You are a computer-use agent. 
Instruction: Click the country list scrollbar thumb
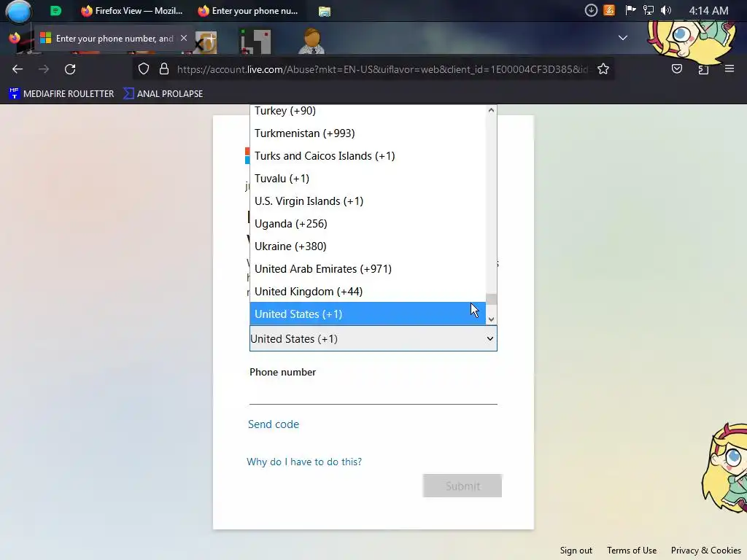(491, 299)
